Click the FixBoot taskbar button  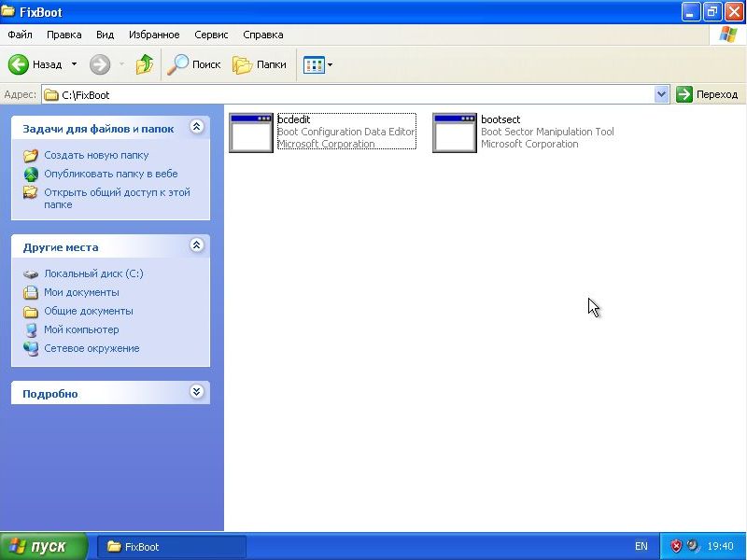coord(172,547)
